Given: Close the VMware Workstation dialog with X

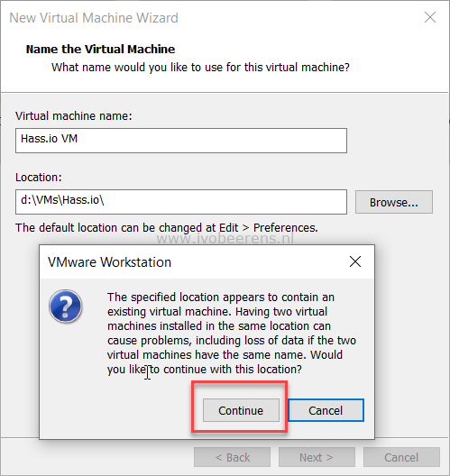Looking at the screenshot, I should [x=355, y=261].
